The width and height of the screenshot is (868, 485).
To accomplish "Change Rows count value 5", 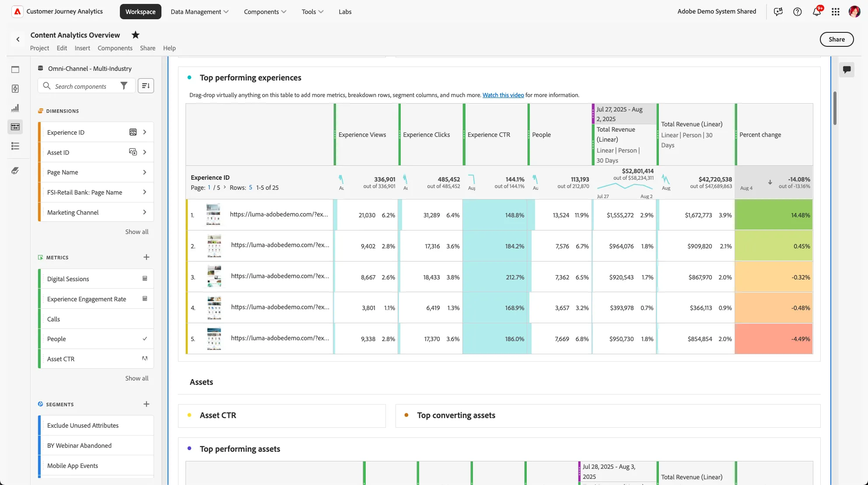I will pos(251,187).
